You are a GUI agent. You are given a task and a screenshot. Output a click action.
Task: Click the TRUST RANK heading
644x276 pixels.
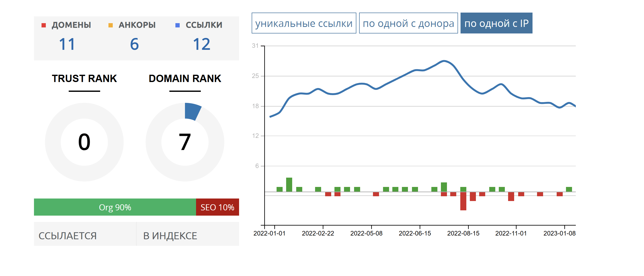(84, 78)
